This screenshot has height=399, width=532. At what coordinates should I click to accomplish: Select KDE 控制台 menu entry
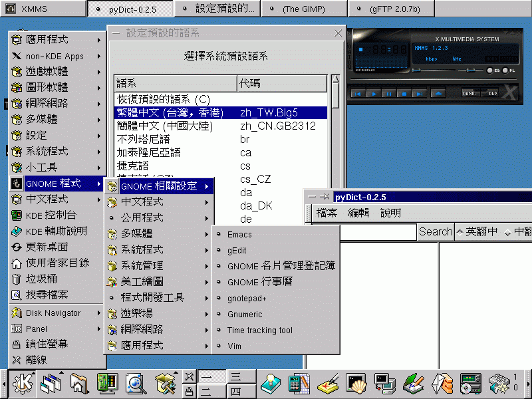tap(57, 215)
